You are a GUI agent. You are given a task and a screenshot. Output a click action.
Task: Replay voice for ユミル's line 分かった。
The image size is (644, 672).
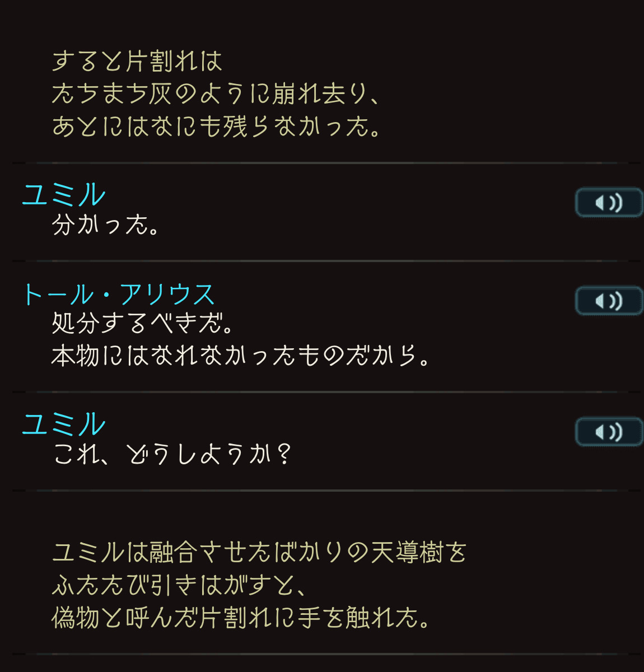tap(609, 202)
